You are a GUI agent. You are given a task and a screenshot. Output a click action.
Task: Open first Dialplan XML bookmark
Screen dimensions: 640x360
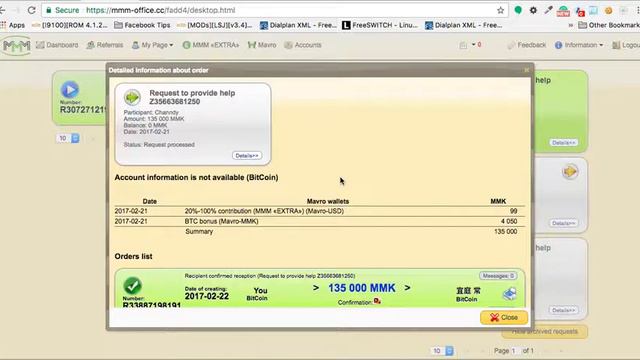point(298,25)
